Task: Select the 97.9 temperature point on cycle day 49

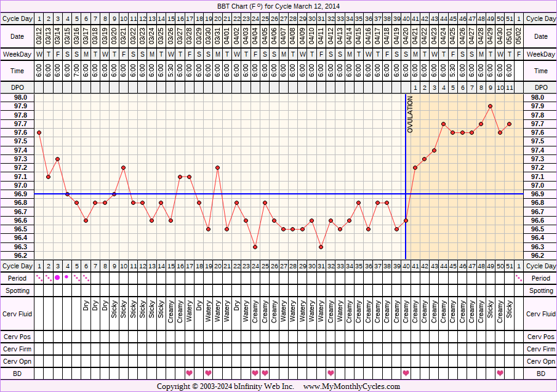Action: click(491, 106)
